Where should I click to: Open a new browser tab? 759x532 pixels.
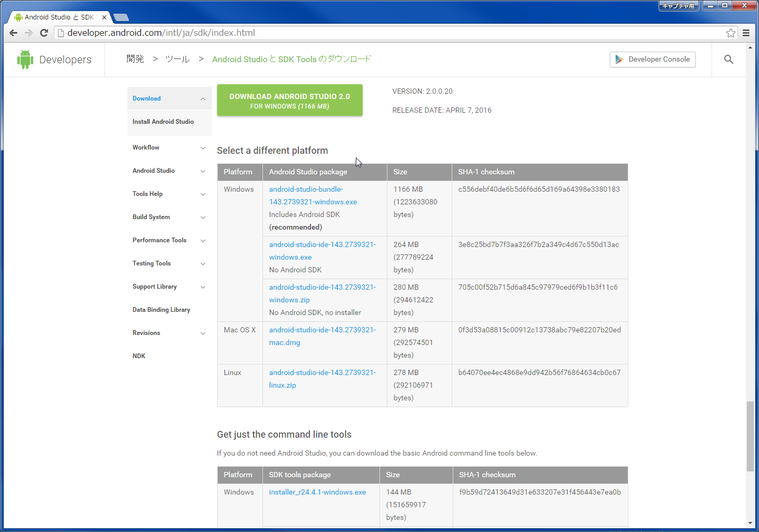coord(121,17)
